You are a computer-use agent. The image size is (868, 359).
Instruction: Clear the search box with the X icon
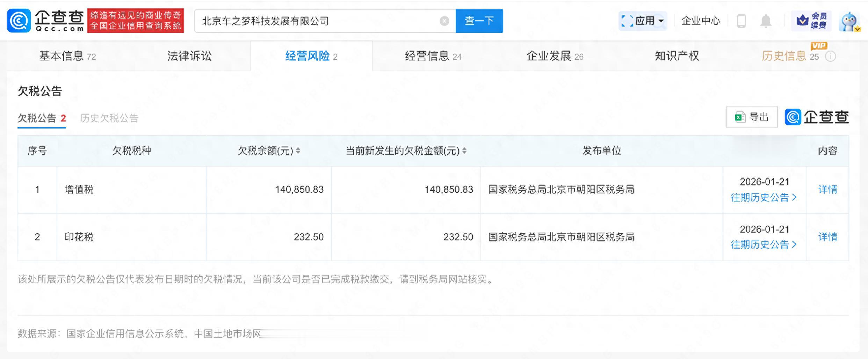(444, 21)
